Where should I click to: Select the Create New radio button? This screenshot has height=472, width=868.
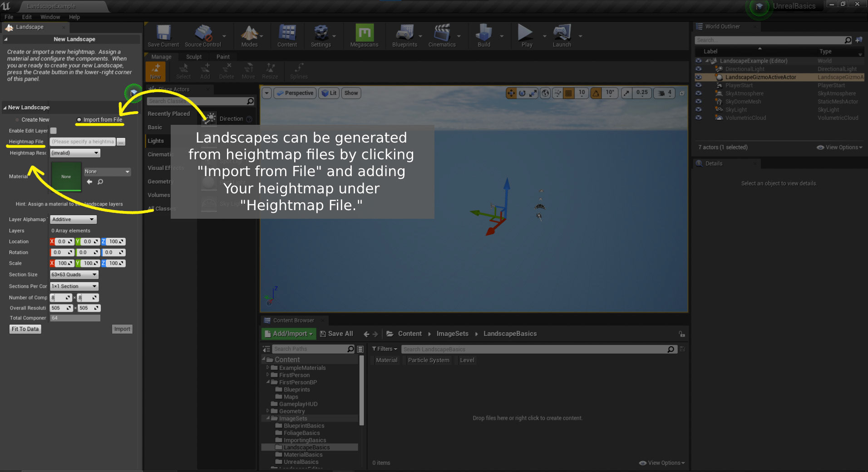coord(17,120)
